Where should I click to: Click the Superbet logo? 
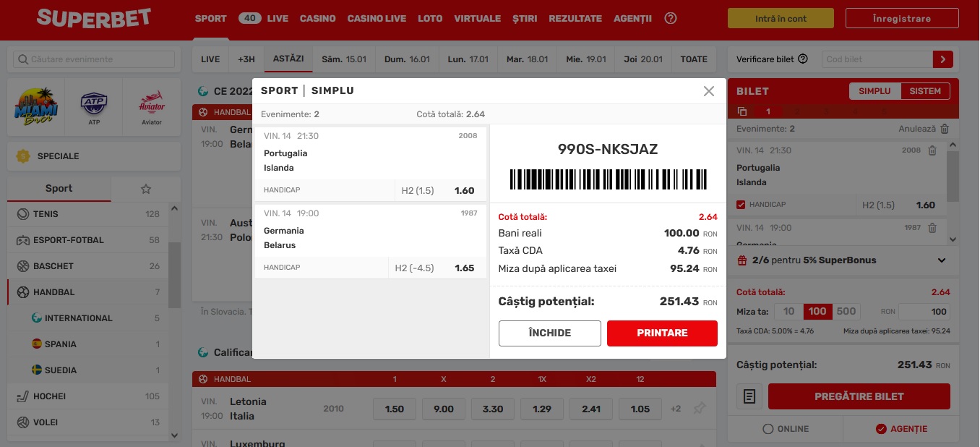pyautogui.click(x=94, y=18)
